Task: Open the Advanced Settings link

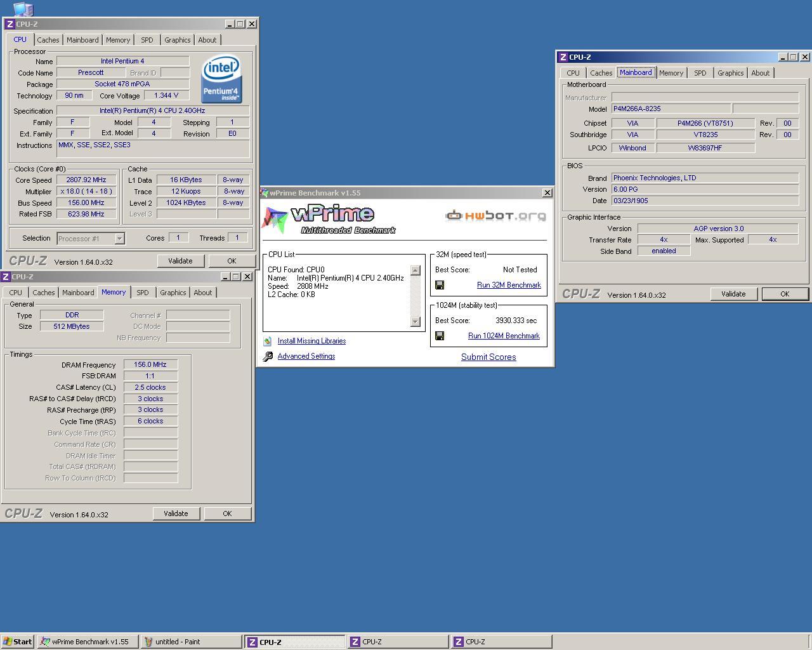Action: click(x=306, y=356)
